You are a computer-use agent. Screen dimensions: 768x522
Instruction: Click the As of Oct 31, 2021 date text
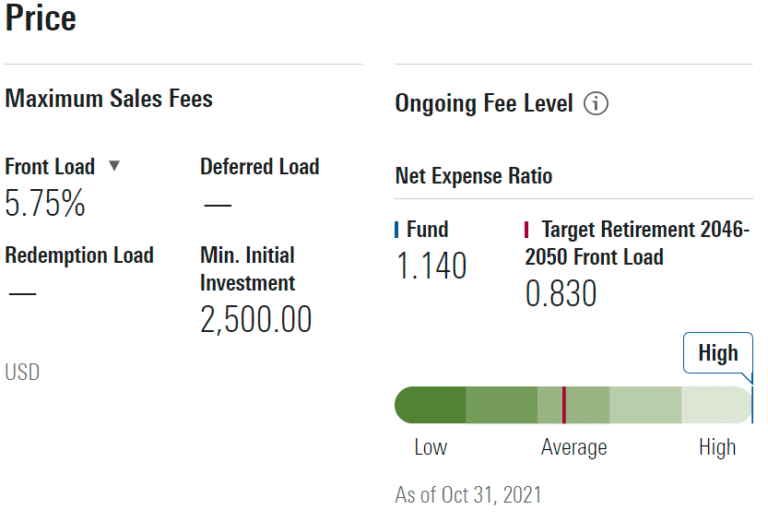(x=468, y=495)
